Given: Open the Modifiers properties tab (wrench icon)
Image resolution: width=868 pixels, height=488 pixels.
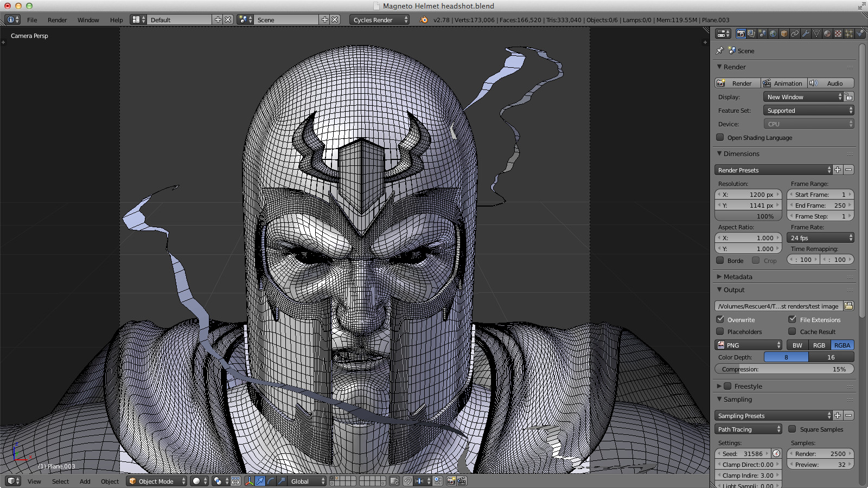Looking at the screenshot, I should (x=806, y=34).
